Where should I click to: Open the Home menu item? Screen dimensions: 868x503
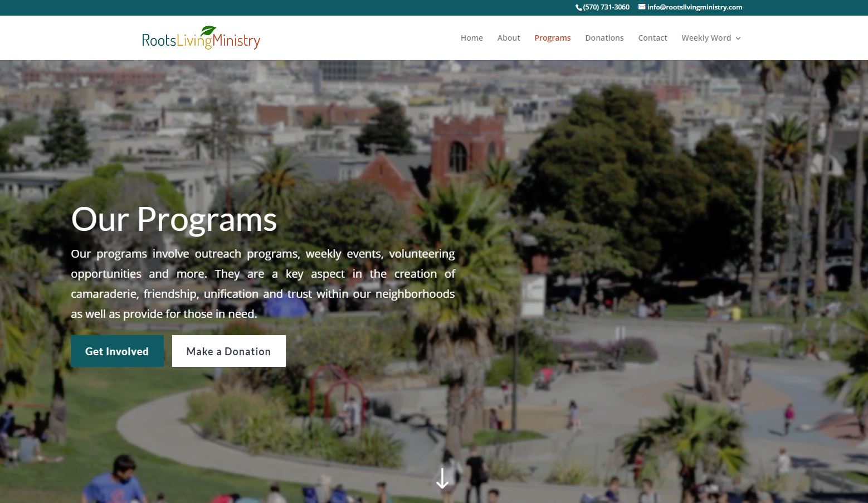(472, 38)
